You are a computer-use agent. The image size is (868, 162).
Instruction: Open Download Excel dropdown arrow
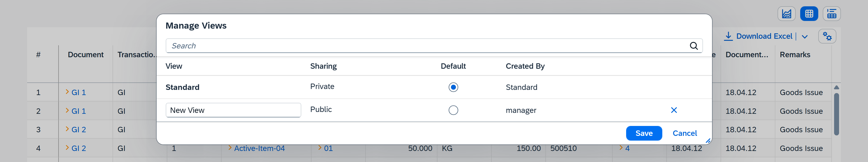[x=805, y=37]
